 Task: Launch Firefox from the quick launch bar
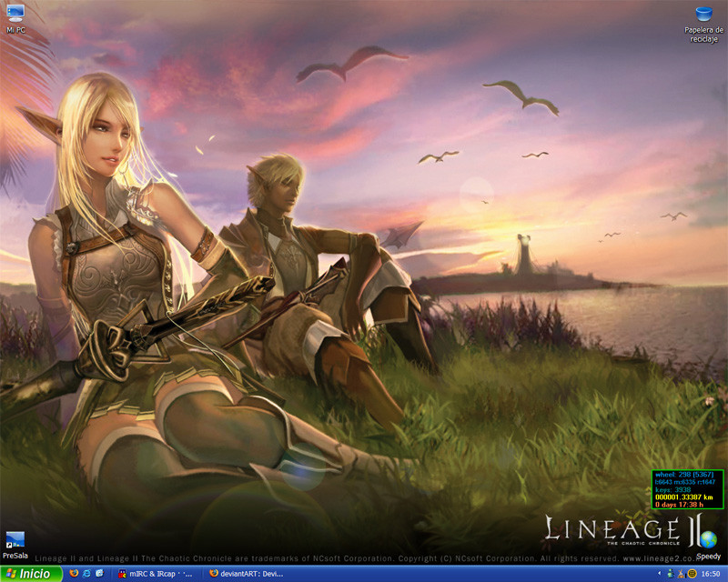74,574
